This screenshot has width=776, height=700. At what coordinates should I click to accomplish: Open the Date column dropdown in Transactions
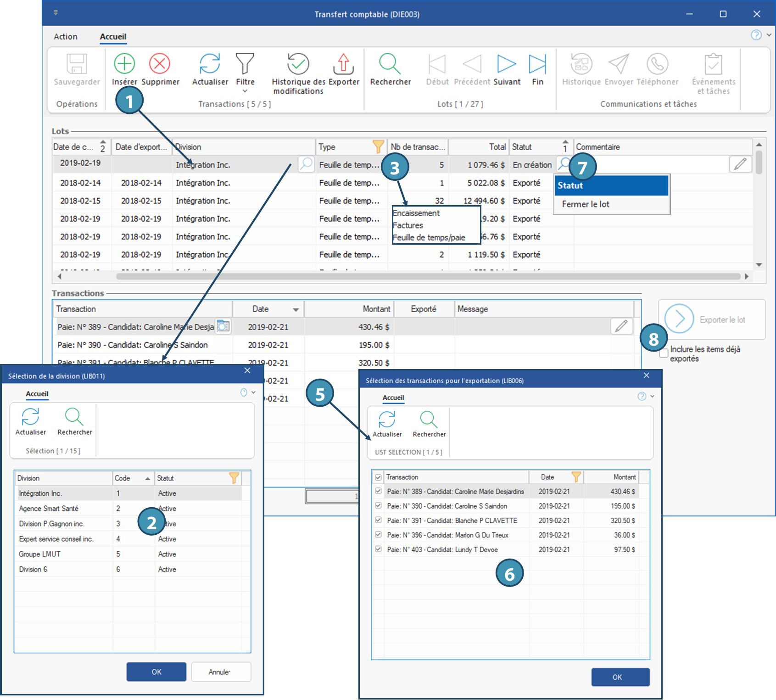296,310
